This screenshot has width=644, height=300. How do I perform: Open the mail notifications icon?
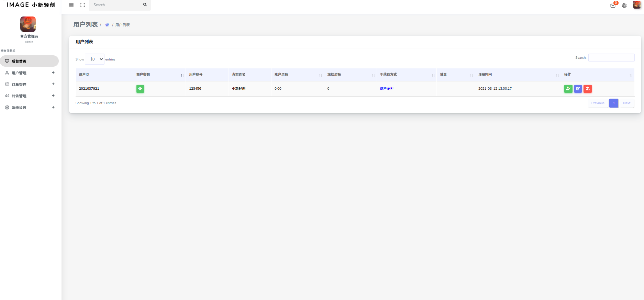point(613,5)
